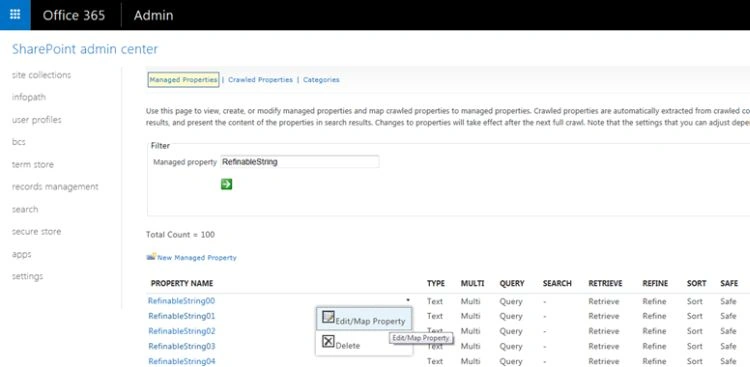Image resolution: width=750 pixels, height=367 pixels.
Task: Open dropdown arrow beside RefinableString00
Action: (x=408, y=300)
